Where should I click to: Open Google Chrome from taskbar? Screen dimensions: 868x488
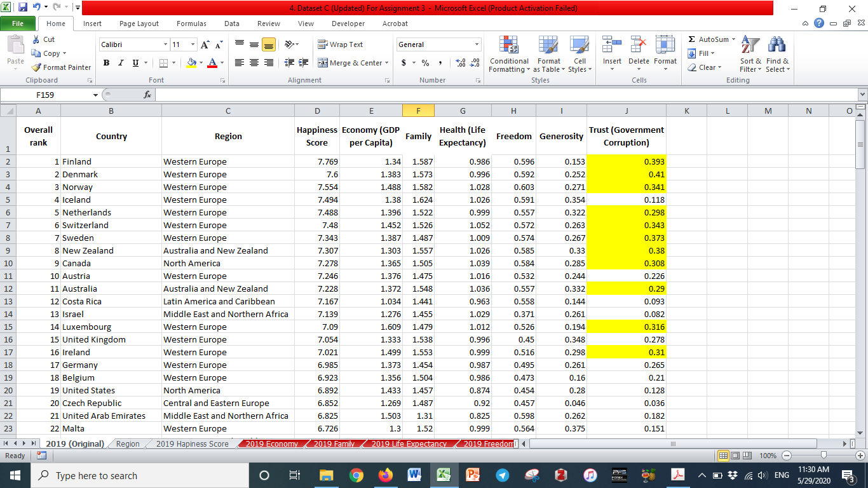pyautogui.click(x=356, y=475)
